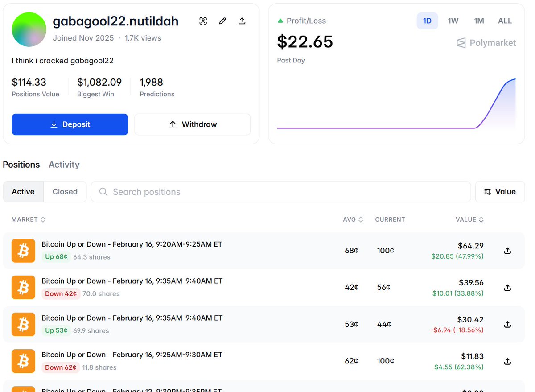
Task: Open the profile share icon
Action: (x=242, y=21)
